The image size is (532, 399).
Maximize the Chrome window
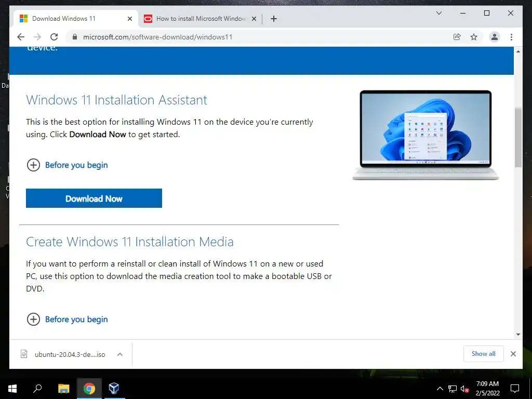(486, 13)
